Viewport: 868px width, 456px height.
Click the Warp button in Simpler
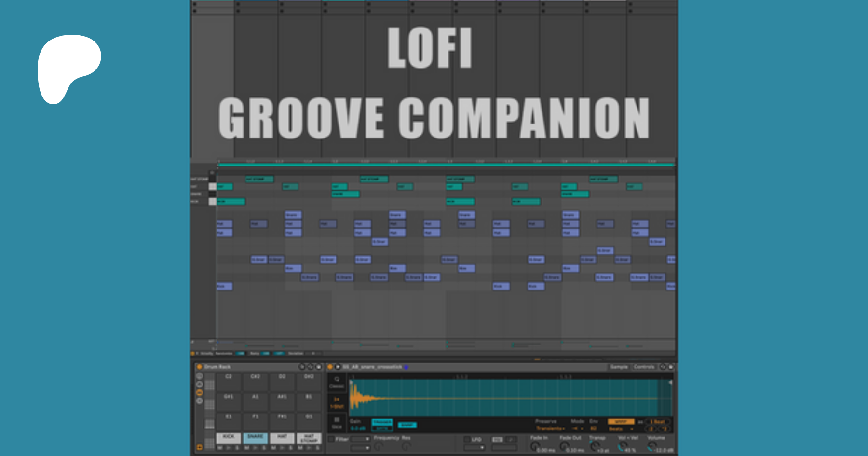click(620, 422)
